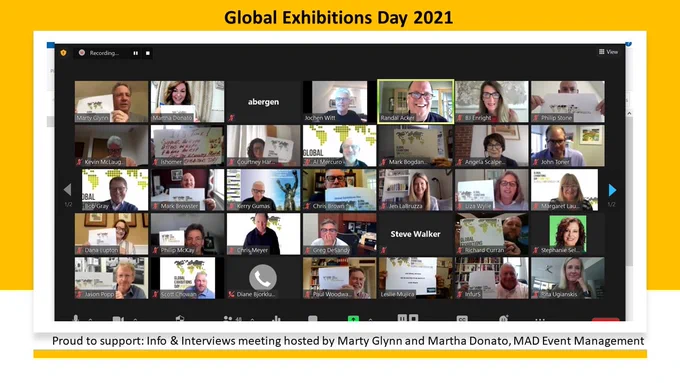
Task: Select Jen LaBruzza's video tile
Action: [415, 190]
